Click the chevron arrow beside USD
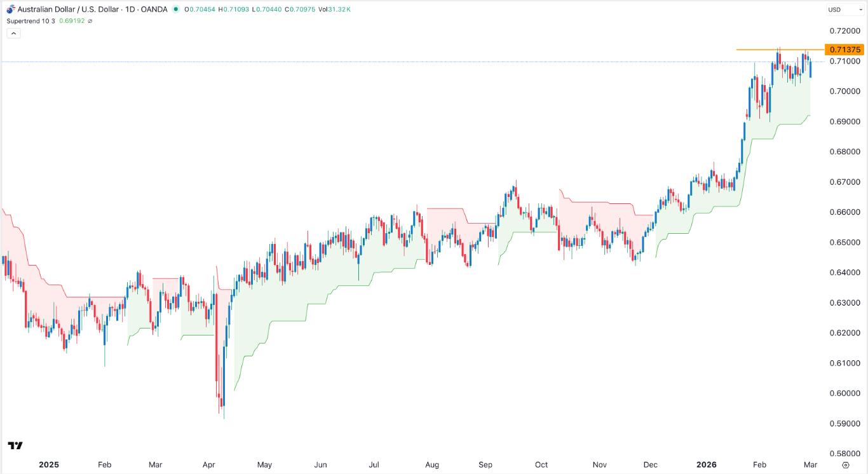Image resolution: width=868 pixels, height=474 pixels. click(862, 10)
